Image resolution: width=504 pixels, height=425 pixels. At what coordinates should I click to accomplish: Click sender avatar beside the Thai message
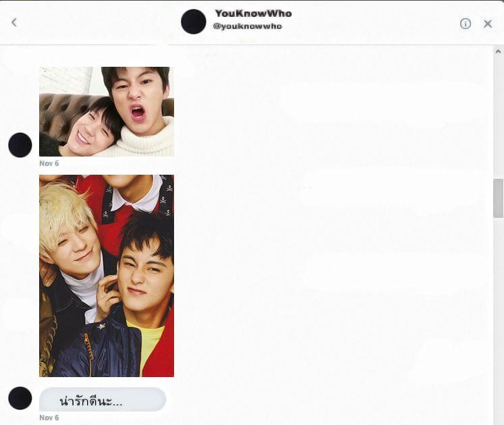(x=20, y=398)
